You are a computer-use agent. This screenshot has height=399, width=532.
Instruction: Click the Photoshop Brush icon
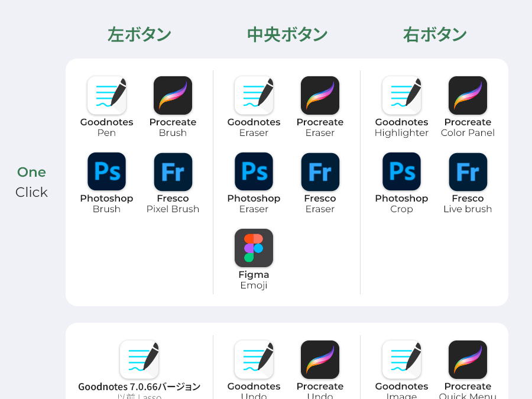tap(106, 171)
